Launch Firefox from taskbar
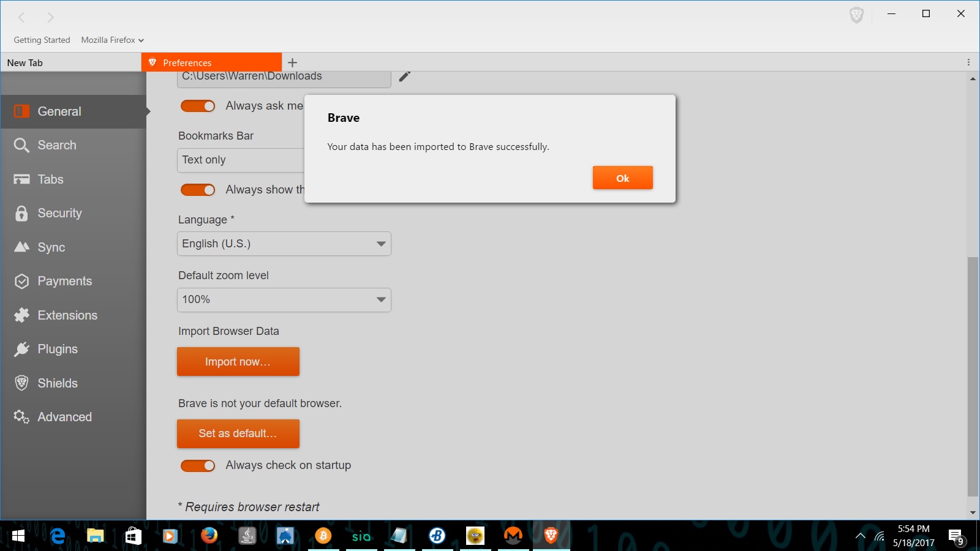Image resolution: width=980 pixels, height=551 pixels. (x=209, y=536)
